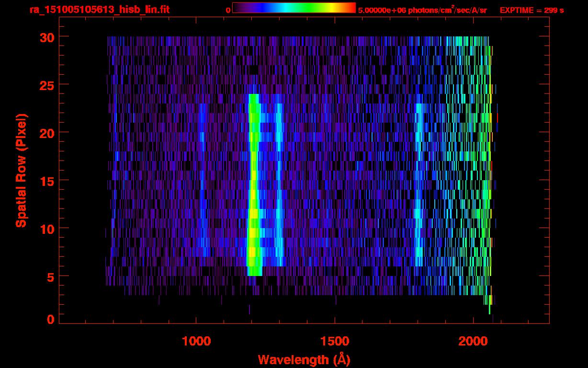588x368 pixels.
Task: Click the y-axis tick label 10
Action: [47, 229]
